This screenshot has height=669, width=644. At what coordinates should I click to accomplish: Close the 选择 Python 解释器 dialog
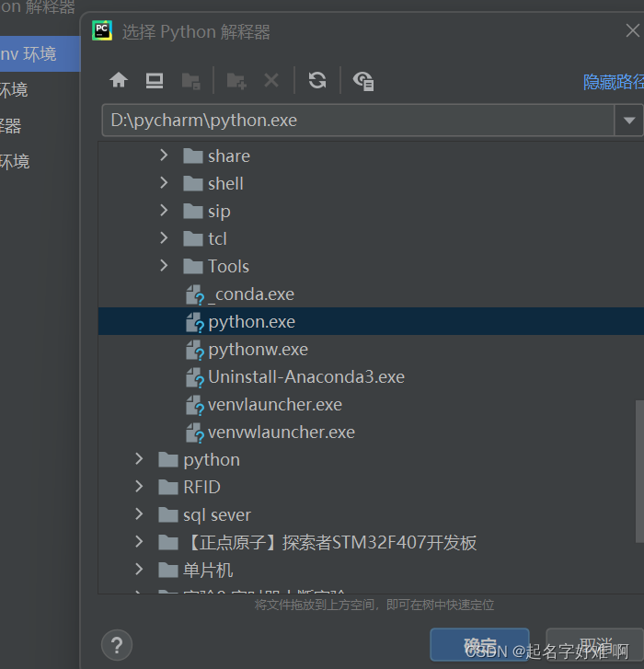pyautogui.click(x=632, y=30)
